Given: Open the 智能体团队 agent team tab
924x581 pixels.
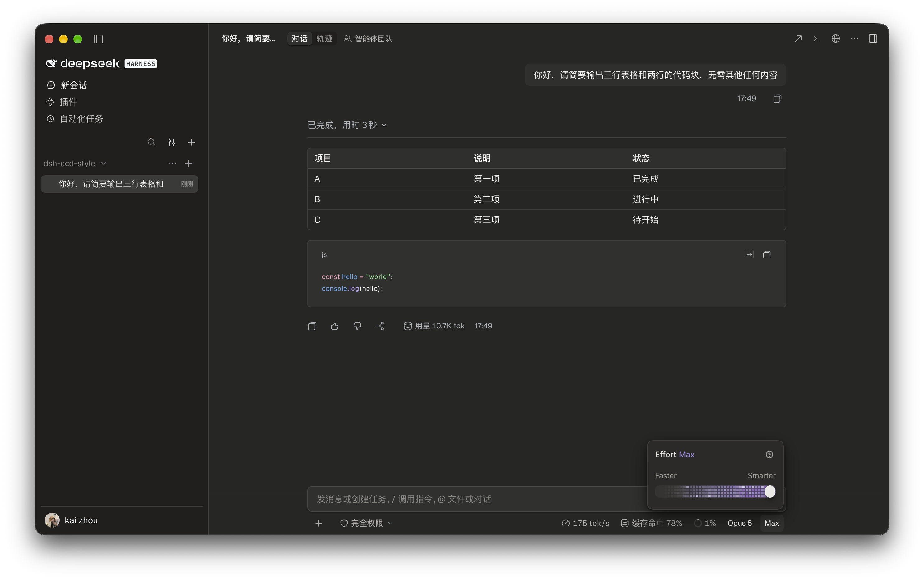Looking at the screenshot, I should click(x=367, y=39).
